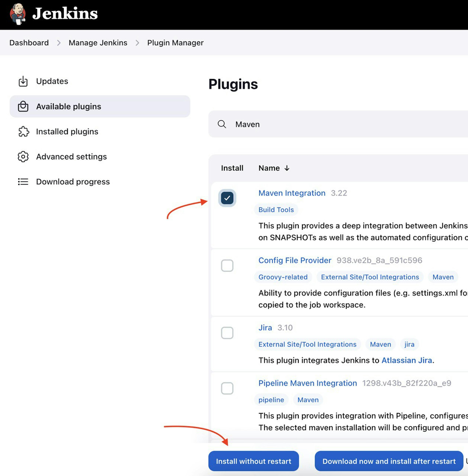Viewport: 468px width, 476px height.
Task: Click the Manage Jenkins breadcrumb link
Action: [98, 42]
